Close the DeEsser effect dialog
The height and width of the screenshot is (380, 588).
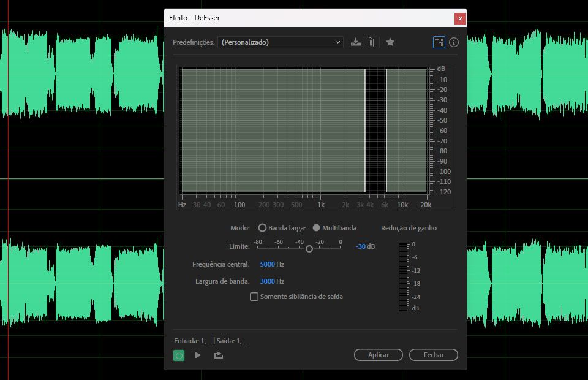460,18
